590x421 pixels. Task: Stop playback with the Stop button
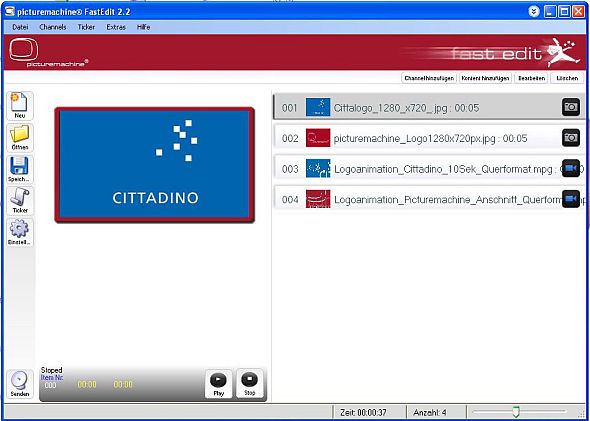249,383
